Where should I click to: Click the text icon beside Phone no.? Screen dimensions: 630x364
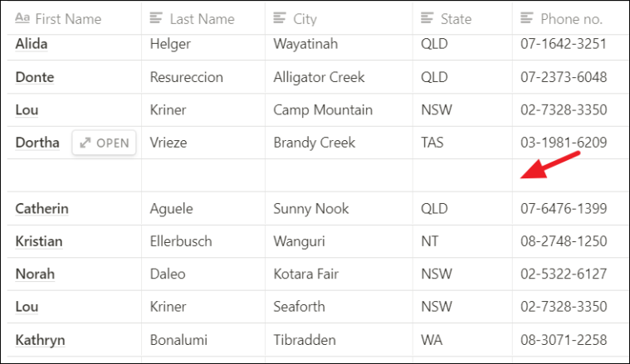[527, 18]
